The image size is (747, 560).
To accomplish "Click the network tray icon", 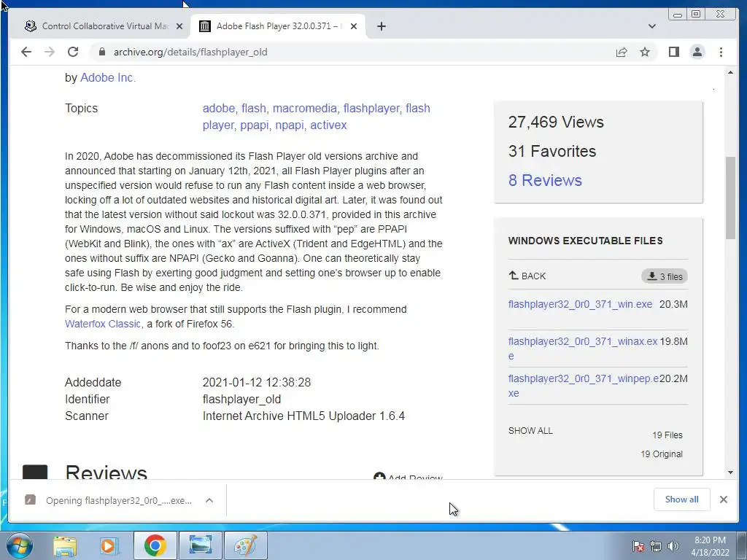I will pyautogui.click(x=656, y=546).
